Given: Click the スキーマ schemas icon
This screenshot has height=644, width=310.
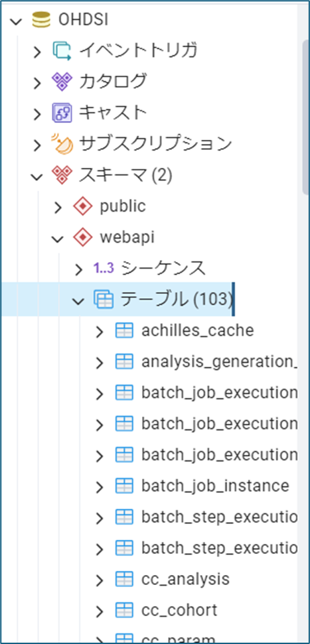Looking at the screenshot, I should click(x=62, y=176).
